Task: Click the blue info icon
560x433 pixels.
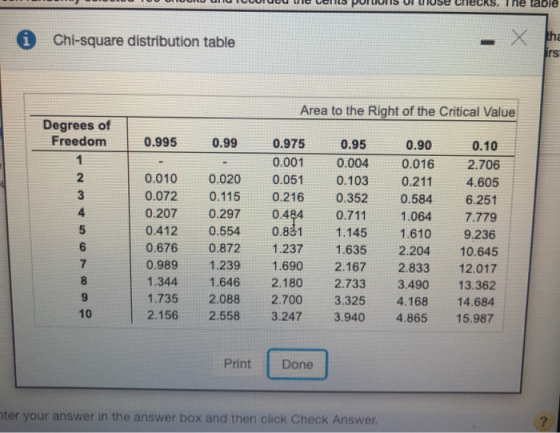Action: pos(26,40)
